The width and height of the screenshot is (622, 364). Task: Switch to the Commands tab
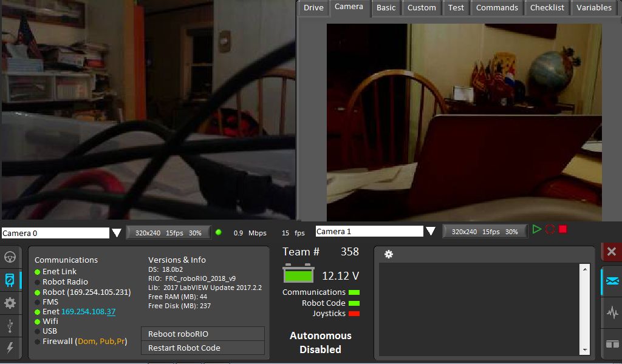497,8
